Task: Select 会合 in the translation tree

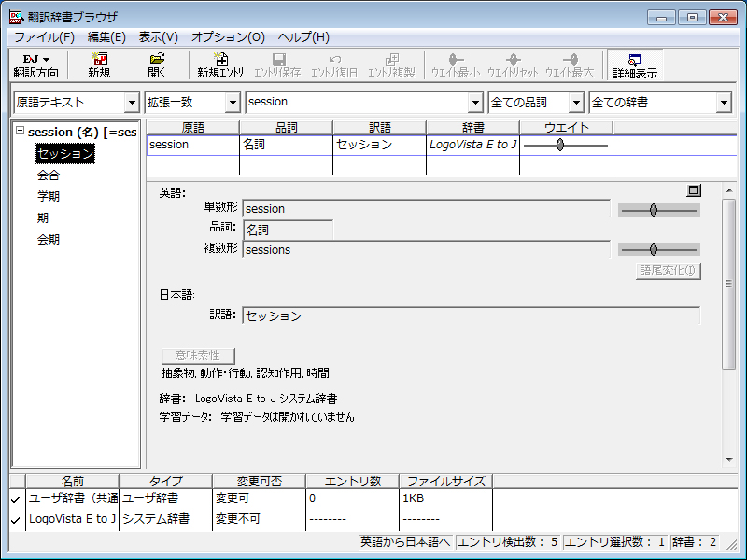Action: point(49,175)
